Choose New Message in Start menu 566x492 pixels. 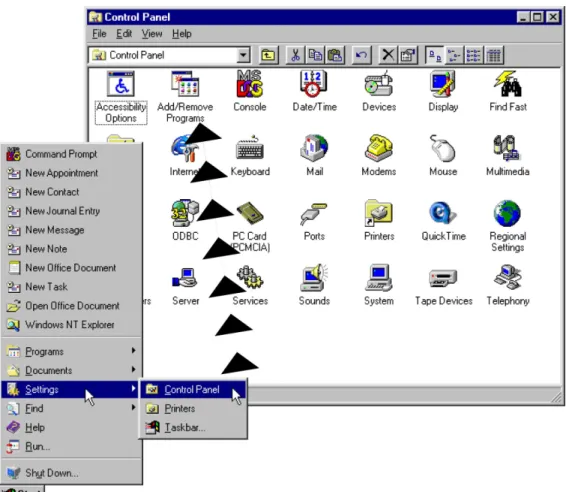pyautogui.click(x=71, y=230)
